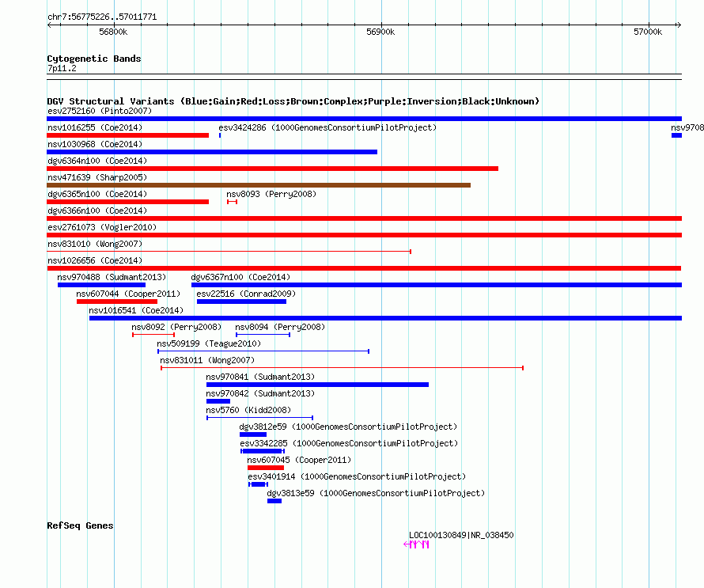Screen dimensions: 704x588
Task: Click the nsv8093 (Perry2008) label
Action: coord(271,194)
